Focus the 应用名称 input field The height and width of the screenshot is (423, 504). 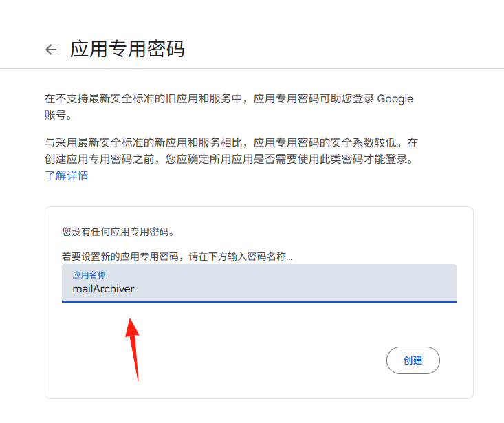click(259, 283)
